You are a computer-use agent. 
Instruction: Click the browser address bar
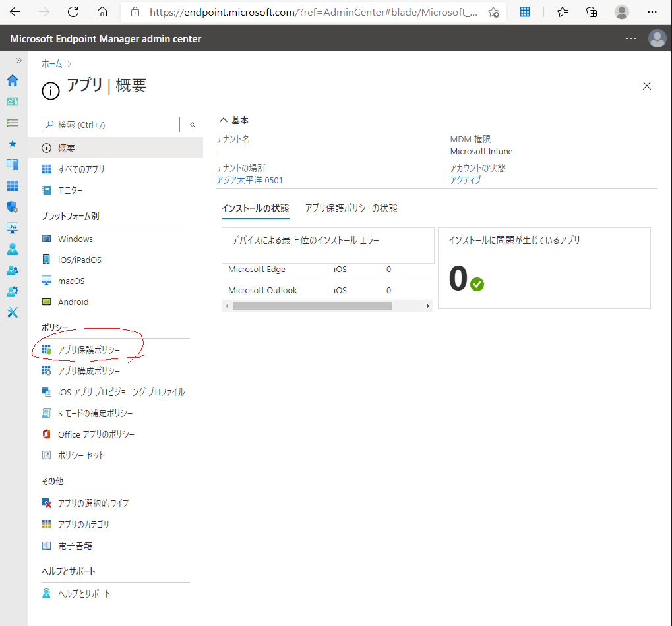point(313,12)
